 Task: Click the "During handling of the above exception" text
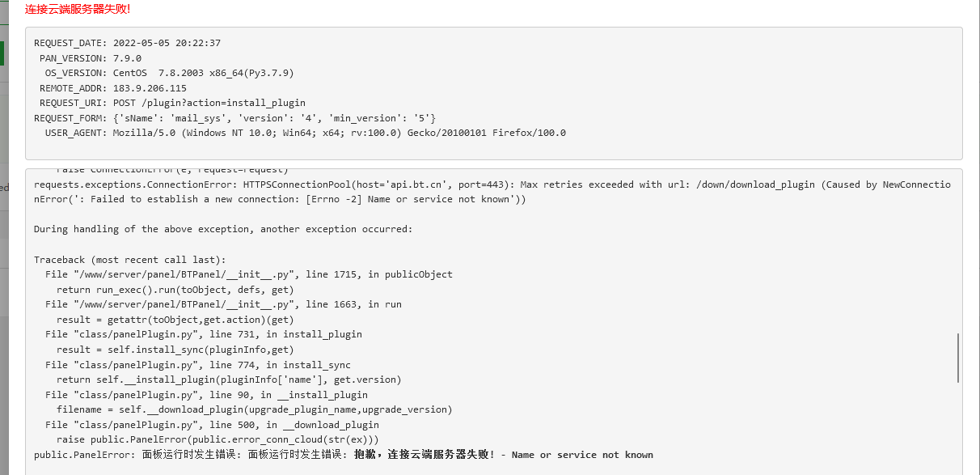click(x=223, y=229)
